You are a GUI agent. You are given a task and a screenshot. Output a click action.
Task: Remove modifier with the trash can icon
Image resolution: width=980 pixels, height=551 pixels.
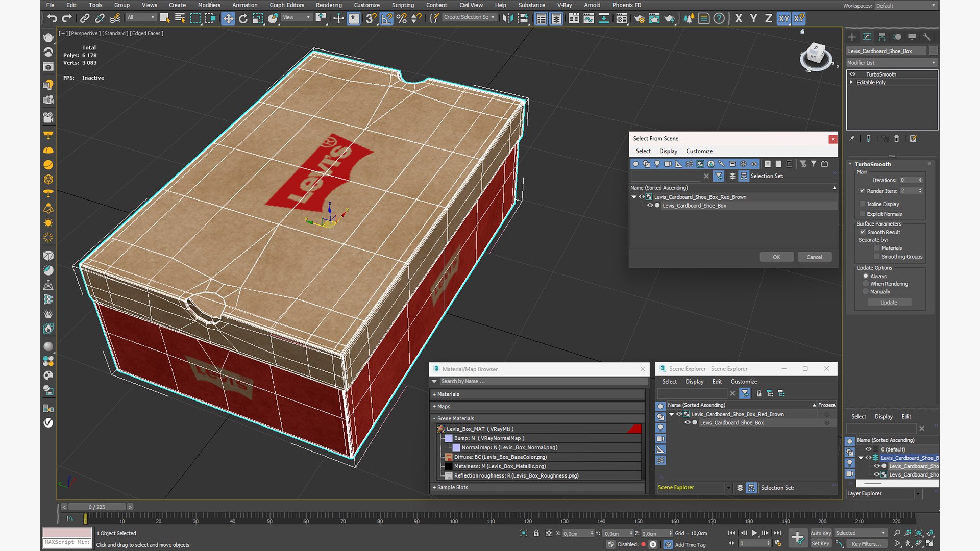click(x=897, y=139)
